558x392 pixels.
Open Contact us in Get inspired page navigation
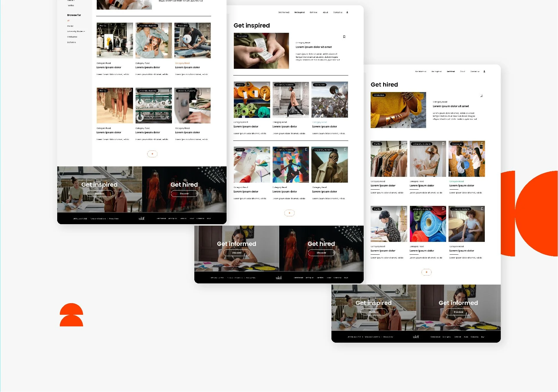338,12
